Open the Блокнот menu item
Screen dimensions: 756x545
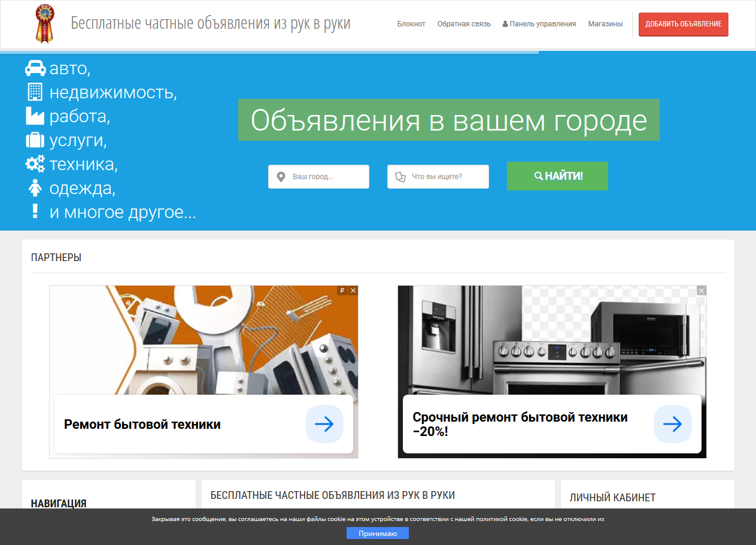tap(411, 24)
